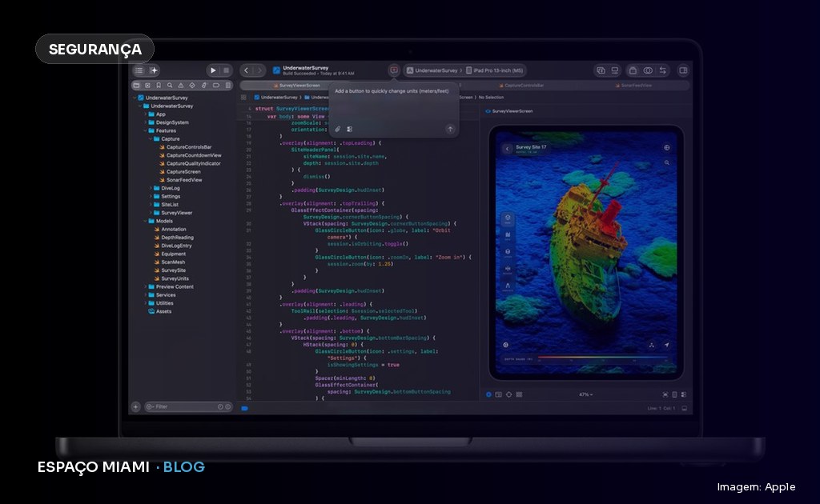Open preview variants grid icon
Viewport: 820px width, 504px height.
pos(519,394)
